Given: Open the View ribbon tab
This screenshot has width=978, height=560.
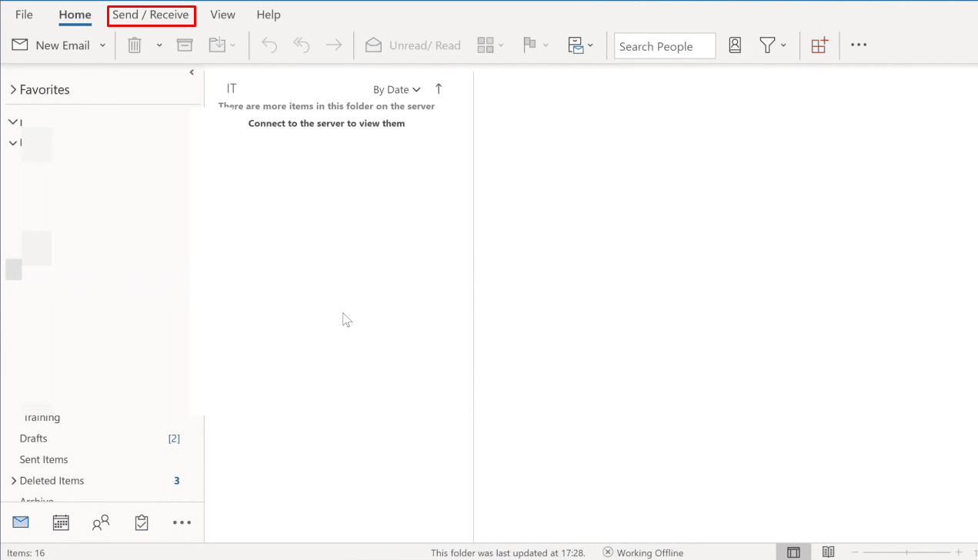Looking at the screenshot, I should click(223, 15).
